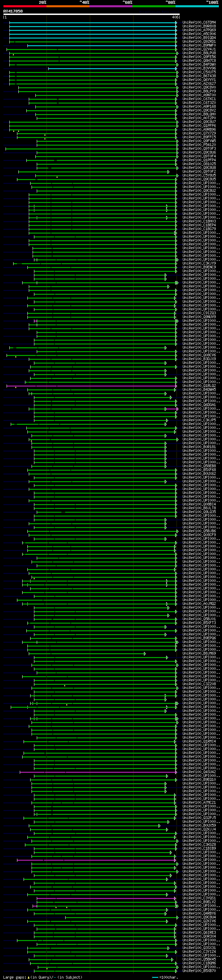Click hit label UniRef100_Q9LQ35
The image size is (222, 980).
(x=199, y=512)
